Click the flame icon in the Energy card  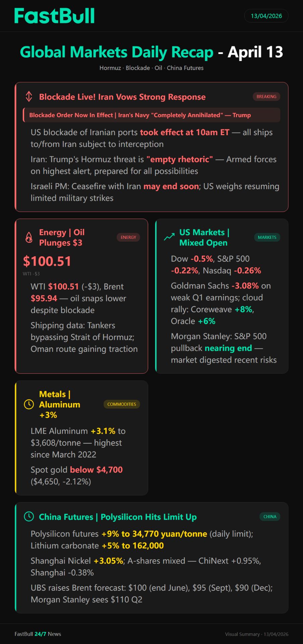click(29, 237)
